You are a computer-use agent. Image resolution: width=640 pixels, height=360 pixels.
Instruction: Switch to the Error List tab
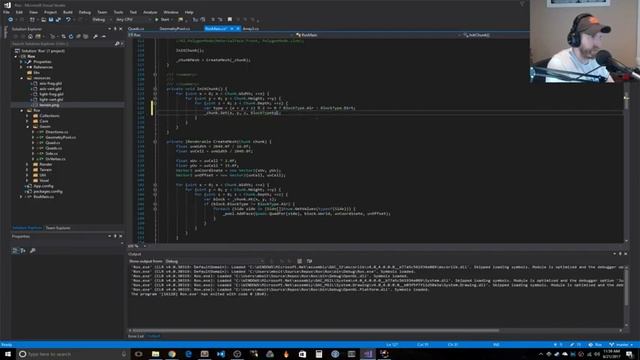tap(136, 336)
